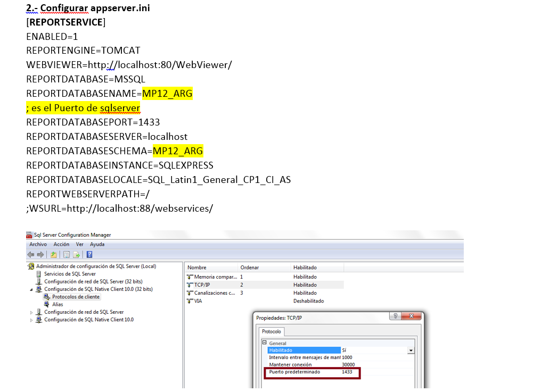Click the Servicios de SQL Server icon
The height and width of the screenshot is (392, 533).
[x=39, y=274]
